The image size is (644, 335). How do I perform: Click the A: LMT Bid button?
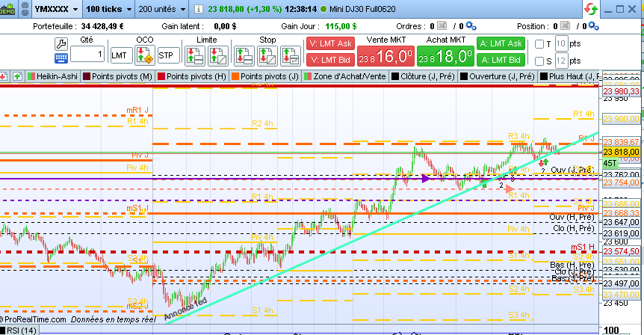point(501,60)
